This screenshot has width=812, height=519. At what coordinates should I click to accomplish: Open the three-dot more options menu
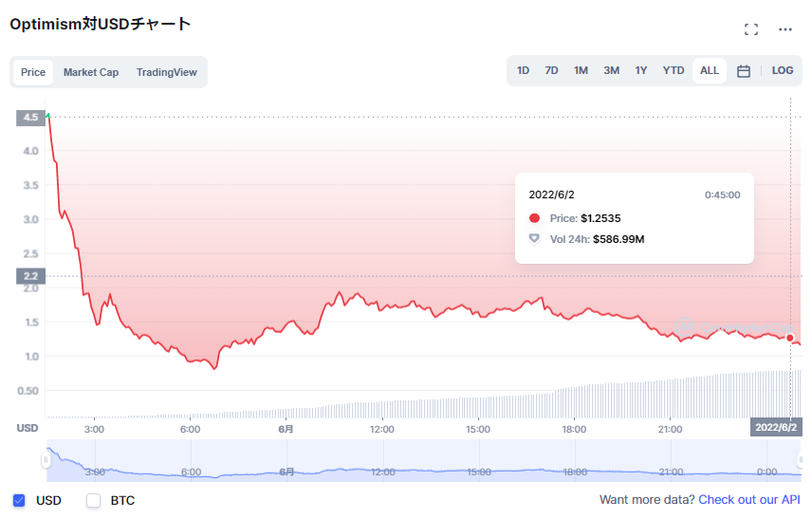pyautogui.click(x=785, y=29)
